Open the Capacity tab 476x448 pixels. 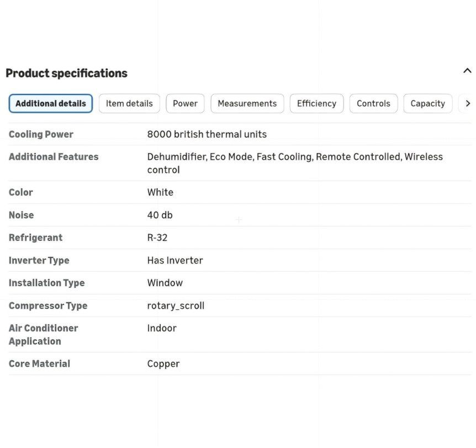coord(428,103)
